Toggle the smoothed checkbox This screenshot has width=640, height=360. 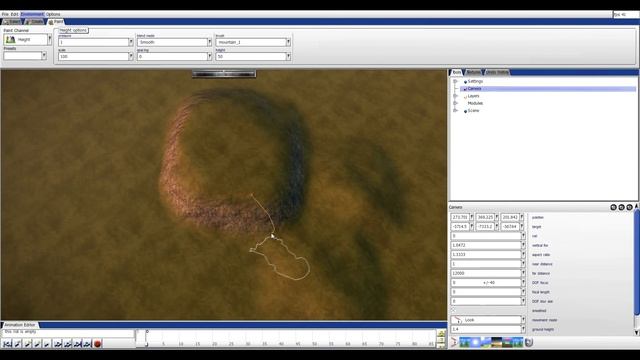453,311
